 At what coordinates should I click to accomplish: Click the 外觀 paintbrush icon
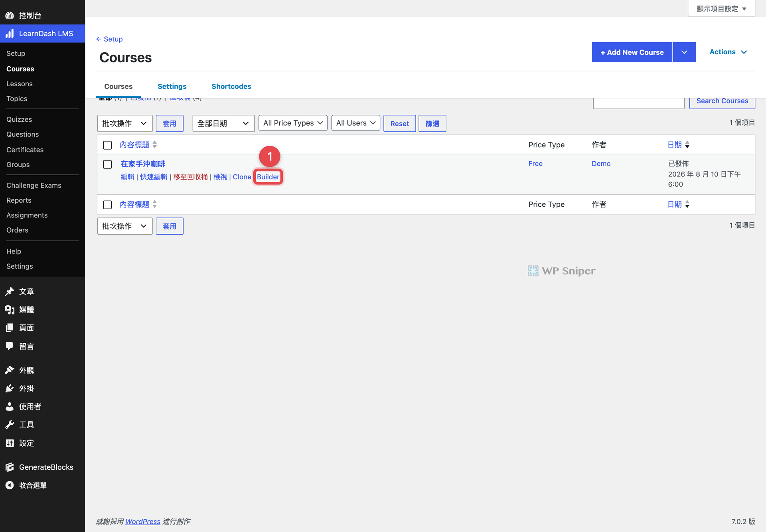pyautogui.click(x=10, y=370)
